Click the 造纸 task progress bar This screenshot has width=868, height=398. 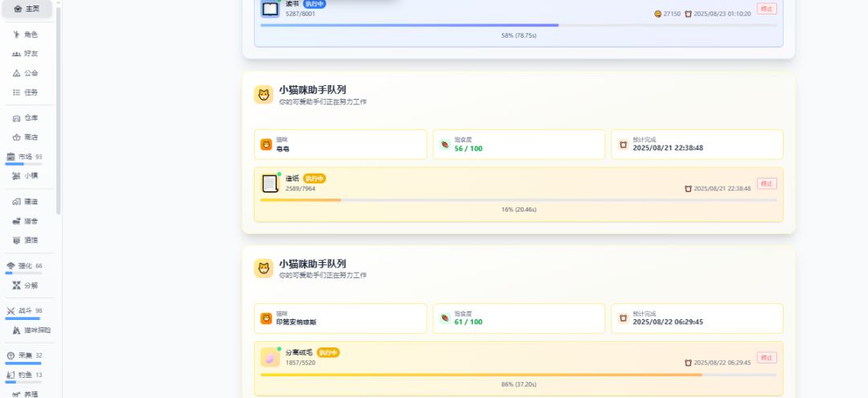tap(518, 200)
